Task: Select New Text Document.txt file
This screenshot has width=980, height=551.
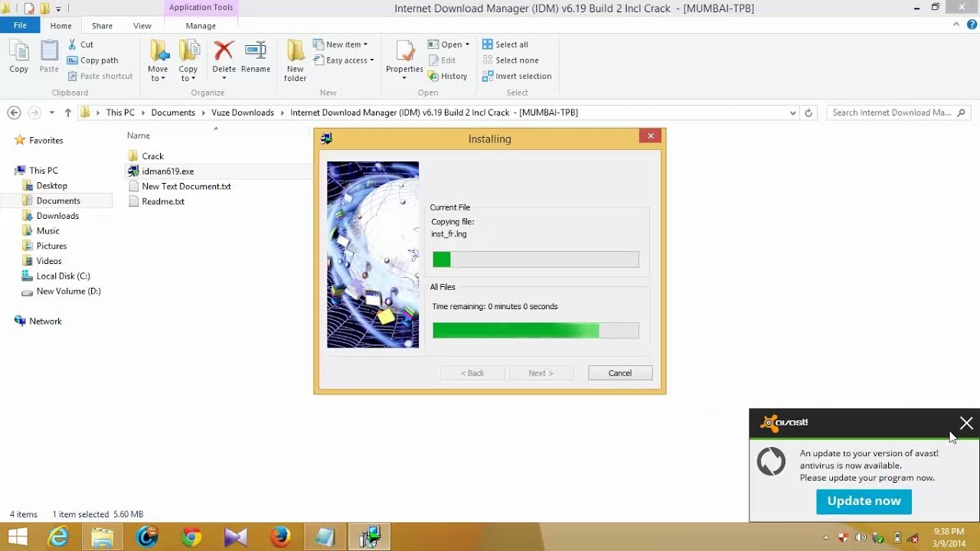Action: 186,187
